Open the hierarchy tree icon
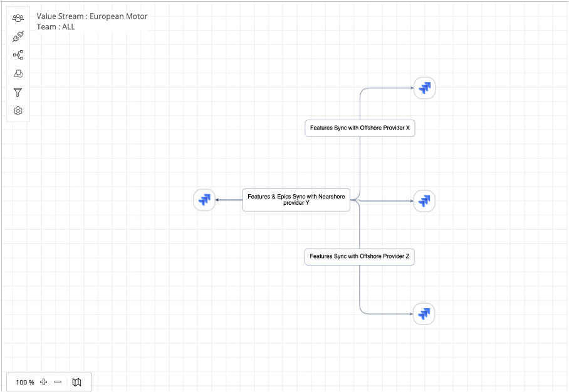Image resolution: width=569 pixels, height=392 pixels. [18, 55]
